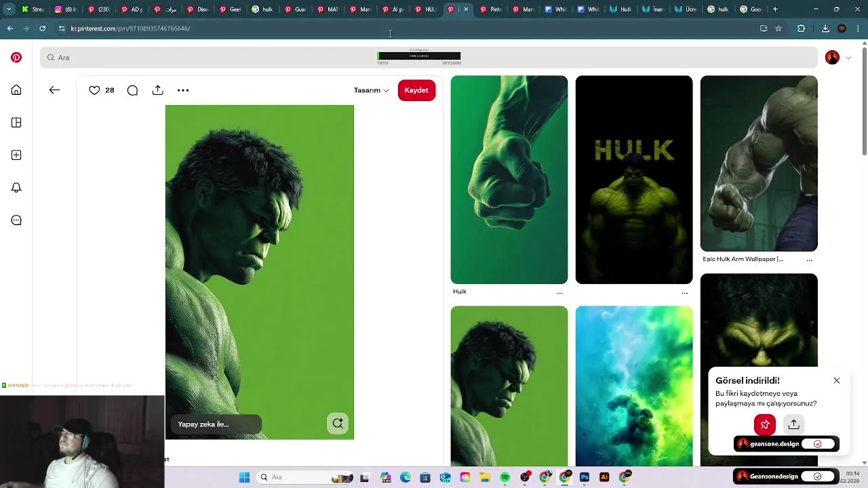Image resolution: width=868 pixels, height=488 pixels.
Task: Open Photoshop from the taskbar
Action: [585, 477]
